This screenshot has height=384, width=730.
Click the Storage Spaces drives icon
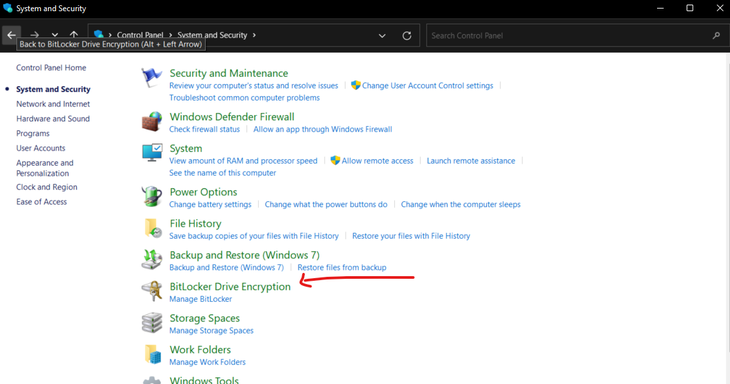pyautogui.click(x=152, y=323)
